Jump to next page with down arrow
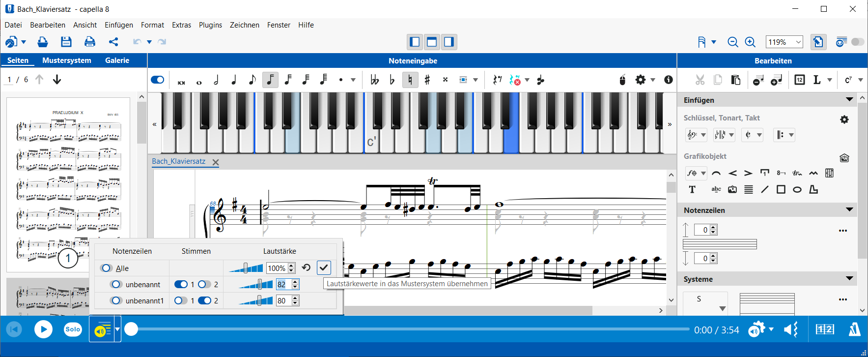The height and width of the screenshot is (357, 868). (57, 79)
